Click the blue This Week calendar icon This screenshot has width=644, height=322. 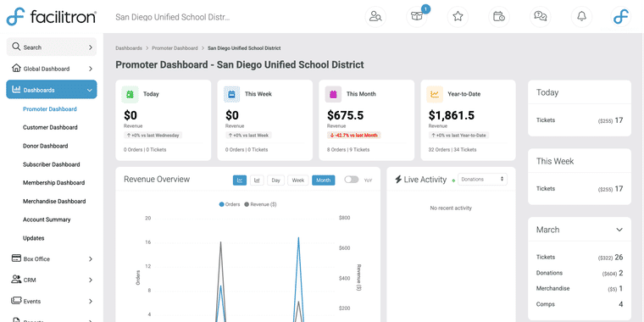pyautogui.click(x=231, y=94)
